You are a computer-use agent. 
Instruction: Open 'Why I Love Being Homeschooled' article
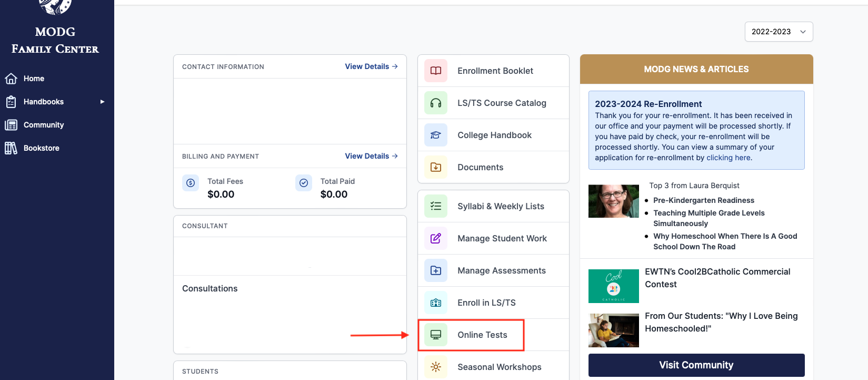coord(721,322)
